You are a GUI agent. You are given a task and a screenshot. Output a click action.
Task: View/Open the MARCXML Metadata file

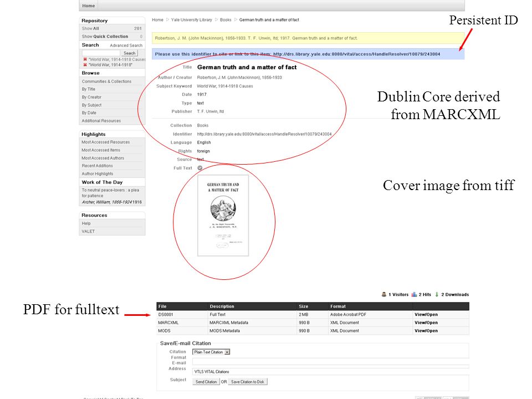tap(426, 323)
